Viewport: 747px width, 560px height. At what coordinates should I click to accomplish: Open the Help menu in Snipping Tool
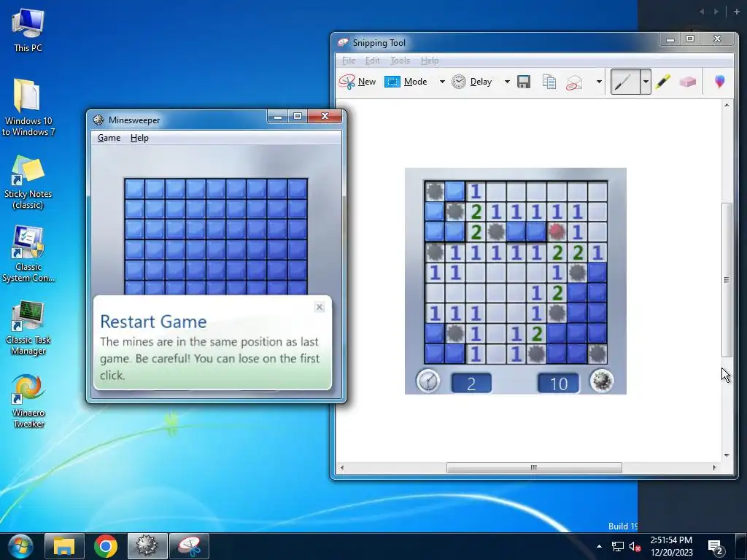[430, 61]
